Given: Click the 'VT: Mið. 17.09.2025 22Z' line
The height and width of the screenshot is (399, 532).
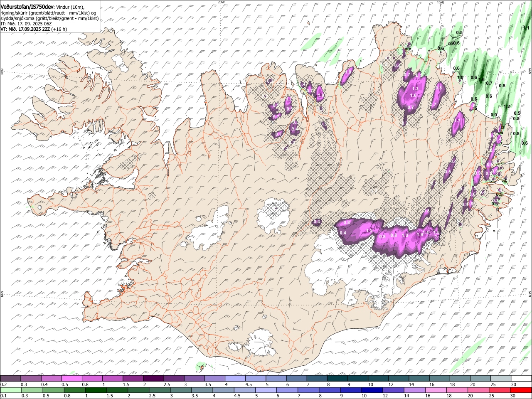Looking at the screenshot, I should tap(25, 29).
